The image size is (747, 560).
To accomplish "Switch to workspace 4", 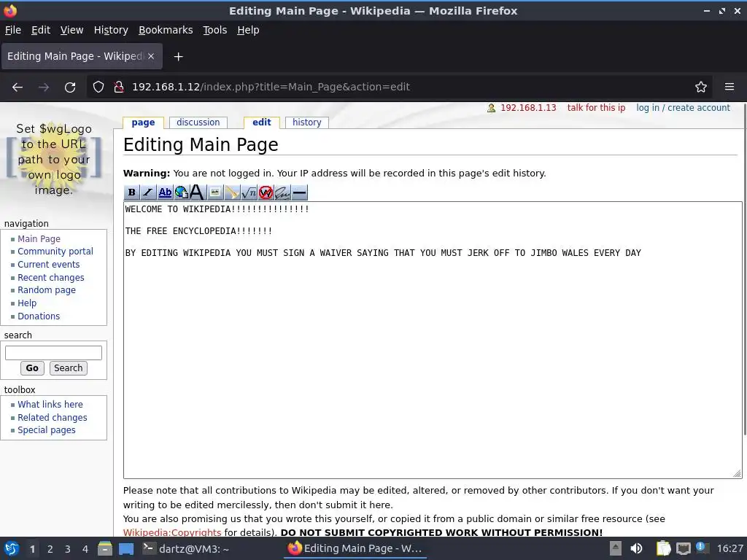I will (85, 549).
